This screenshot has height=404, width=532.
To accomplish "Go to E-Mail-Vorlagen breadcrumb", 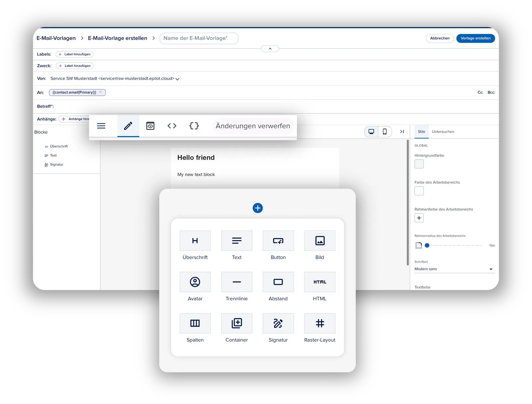I will [x=56, y=38].
